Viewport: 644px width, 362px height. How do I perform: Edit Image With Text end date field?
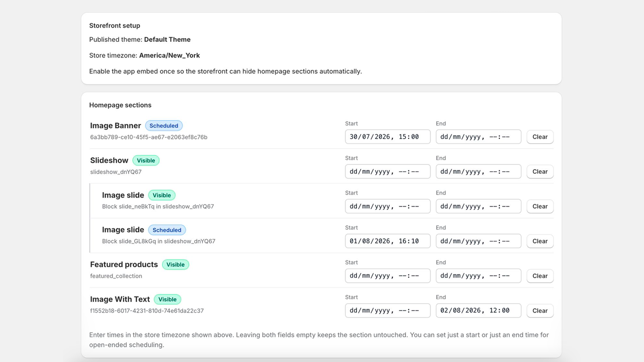pyautogui.click(x=479, y=311)
